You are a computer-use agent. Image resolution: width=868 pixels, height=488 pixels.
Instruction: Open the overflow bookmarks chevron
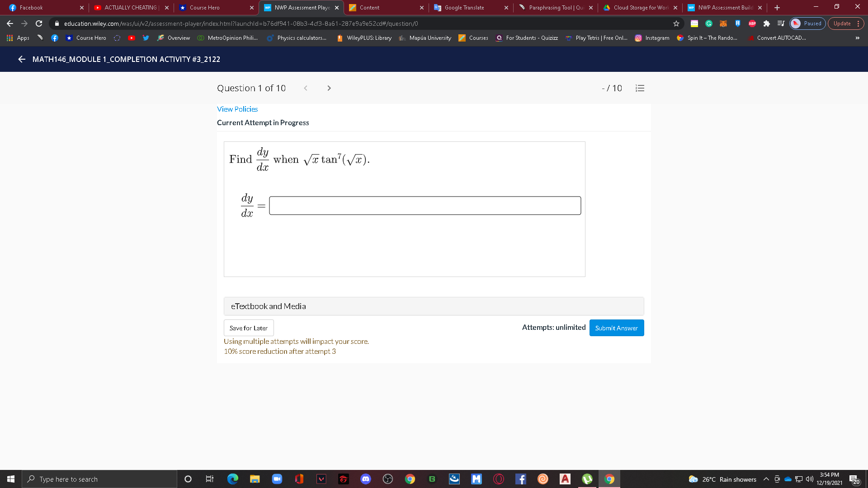click(857, 38)
